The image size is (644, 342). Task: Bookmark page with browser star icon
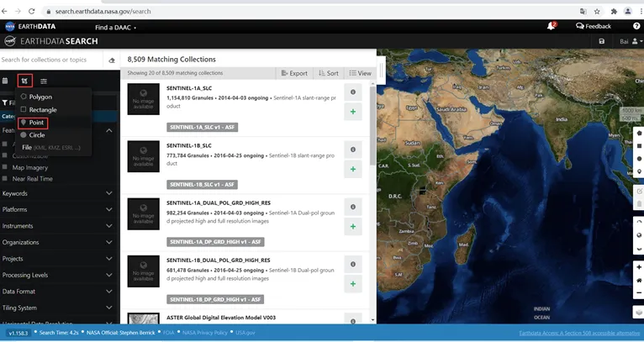(x=597, y=12)
